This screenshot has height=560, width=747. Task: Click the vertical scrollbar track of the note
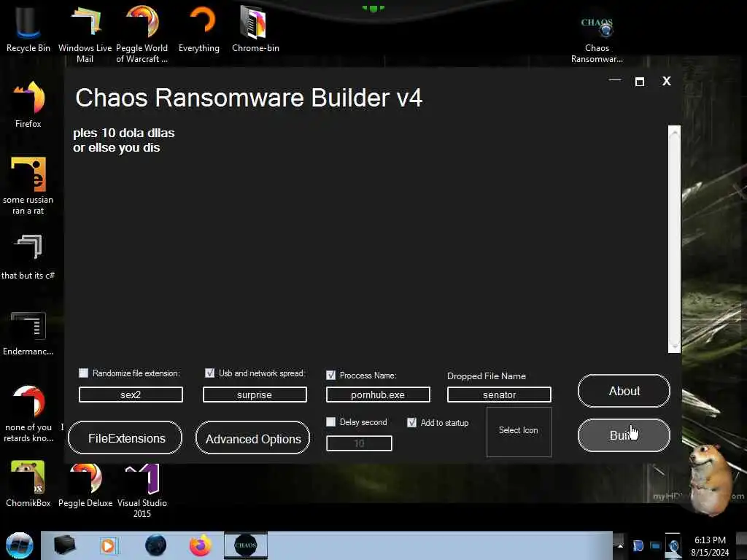[x=674, y=239]
